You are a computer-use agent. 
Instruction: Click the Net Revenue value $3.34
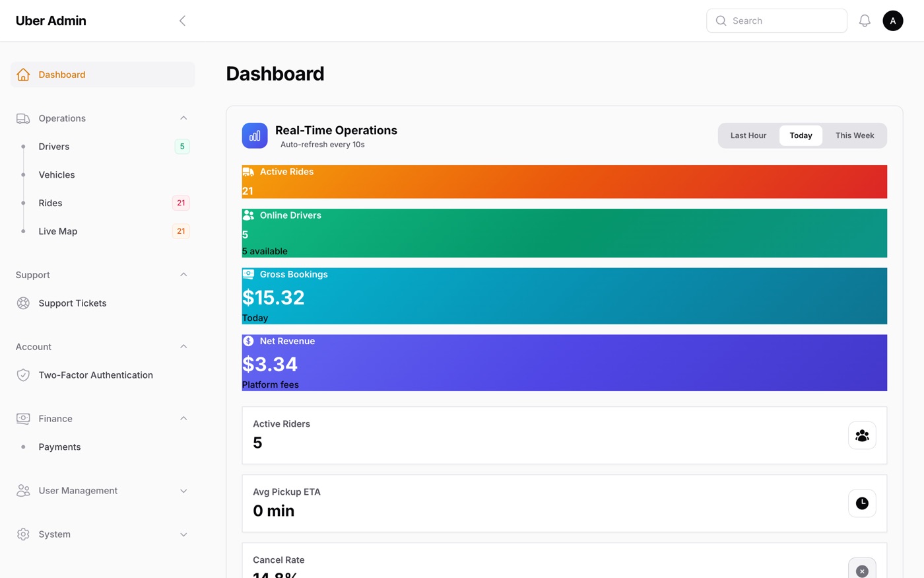click(x=270, y=364)
